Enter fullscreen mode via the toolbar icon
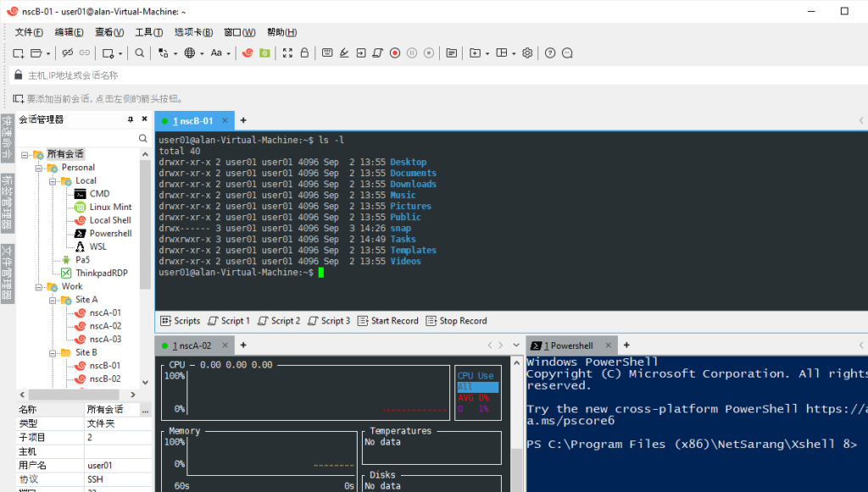This screenshot has width=868, height=492. (x=287, y=53)
